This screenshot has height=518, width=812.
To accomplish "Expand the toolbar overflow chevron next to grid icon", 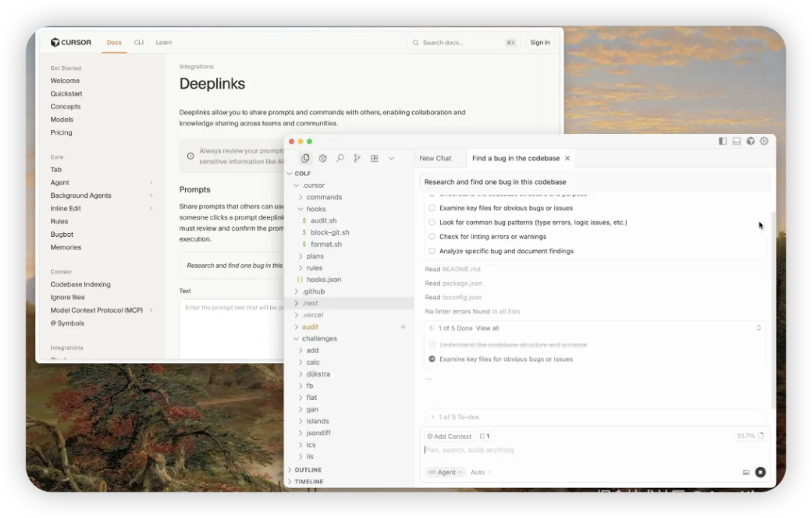I will (392, 159).
